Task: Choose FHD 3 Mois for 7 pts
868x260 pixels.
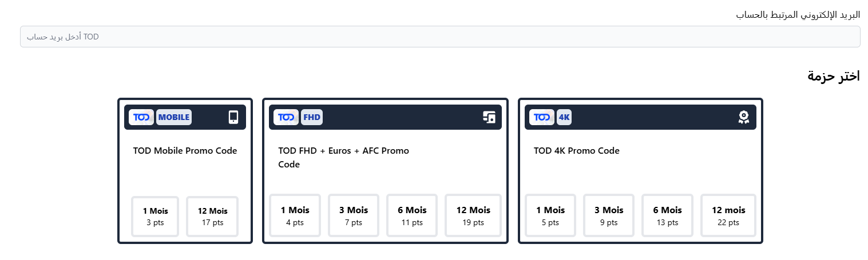Action: coord(354,215)
